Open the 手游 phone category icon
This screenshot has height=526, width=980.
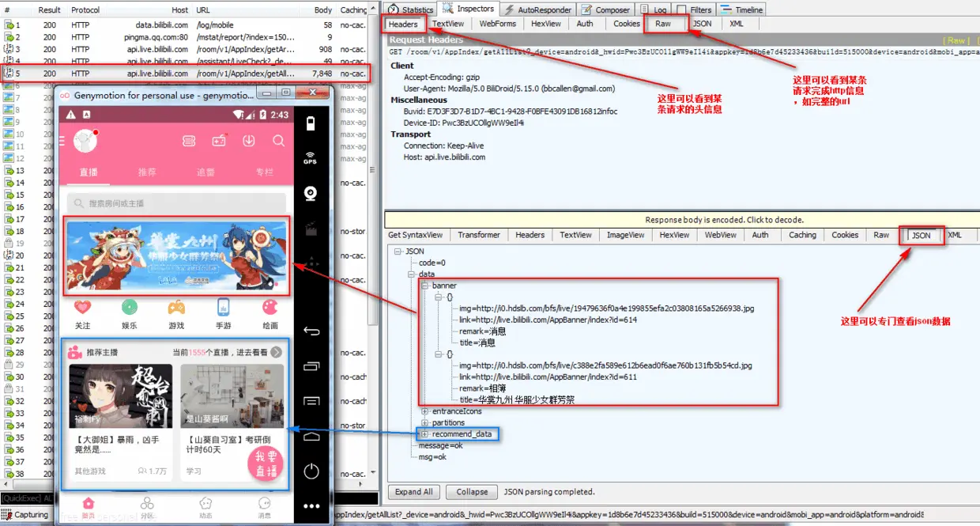(x=224, y=308)
